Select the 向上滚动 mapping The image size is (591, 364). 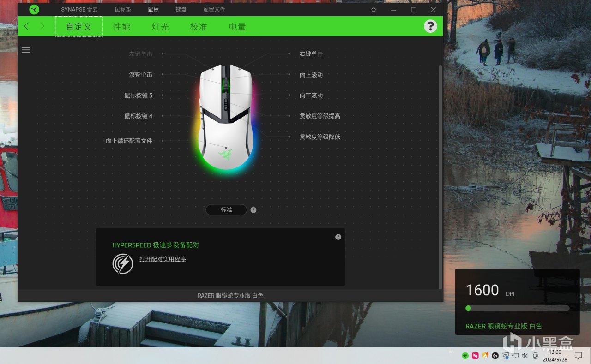(311, 75)
